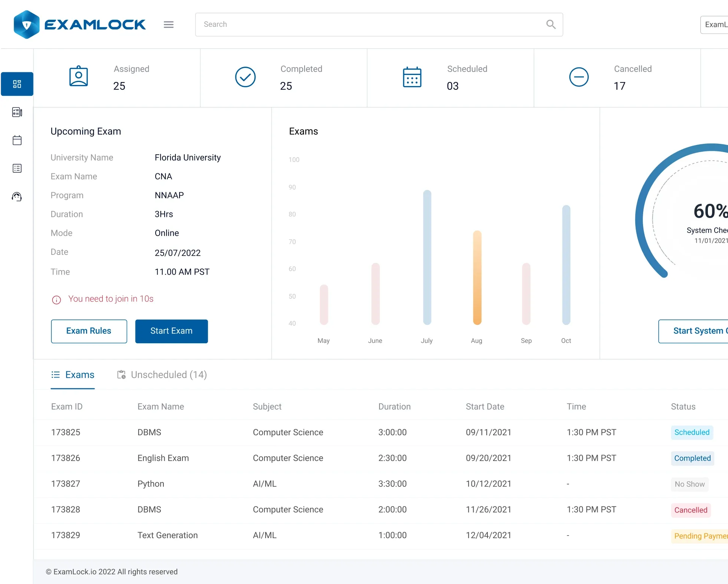Screen dimensions: 728x584
Task: Open the list view sidebar icon
Action: [17, 168]
